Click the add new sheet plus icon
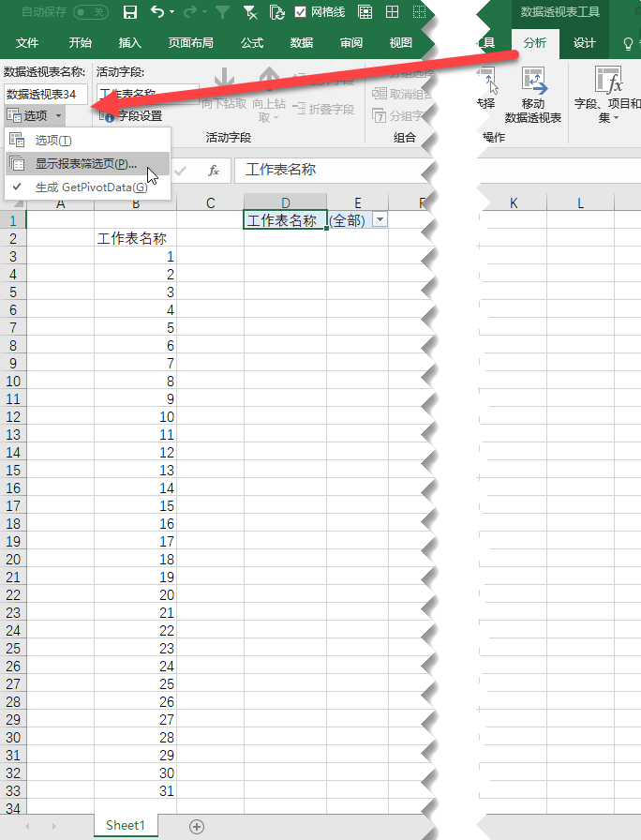Viewport: 641px width, 840px height. (x=196, y=826)
